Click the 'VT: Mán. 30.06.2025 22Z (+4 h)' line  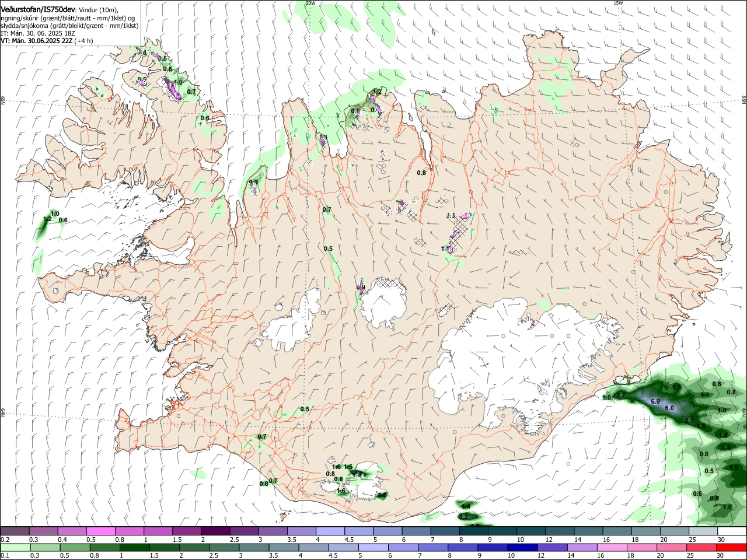pos(47,41)
